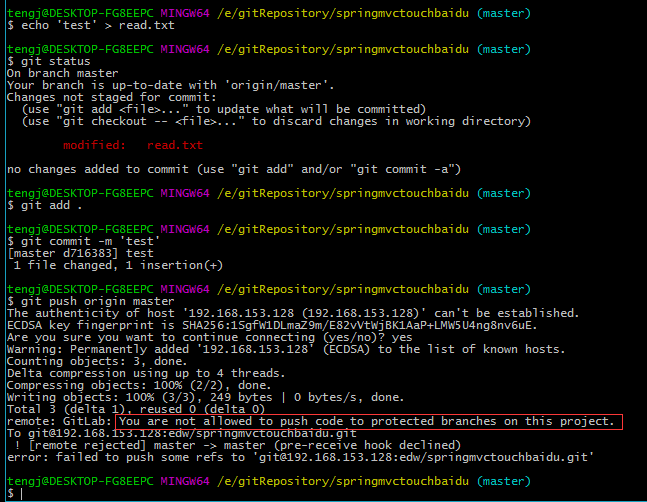Click the hint line containing "git checkout -- <file>..."
647x502 pixels.
click(276, 121)
